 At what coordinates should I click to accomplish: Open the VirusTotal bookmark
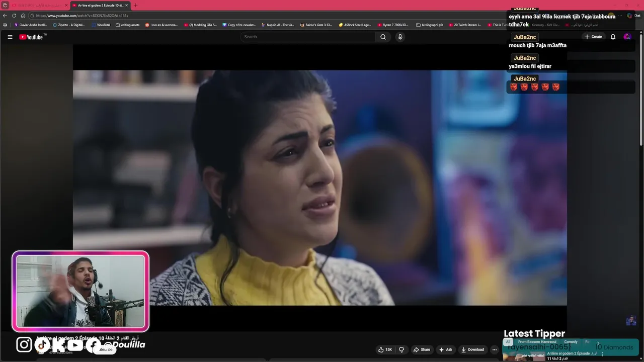[101, 25]
